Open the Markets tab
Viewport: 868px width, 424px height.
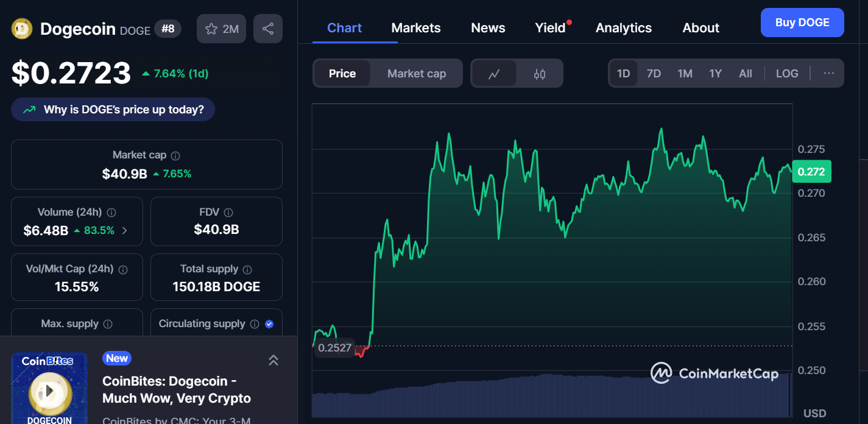click(x=416, y=28)
